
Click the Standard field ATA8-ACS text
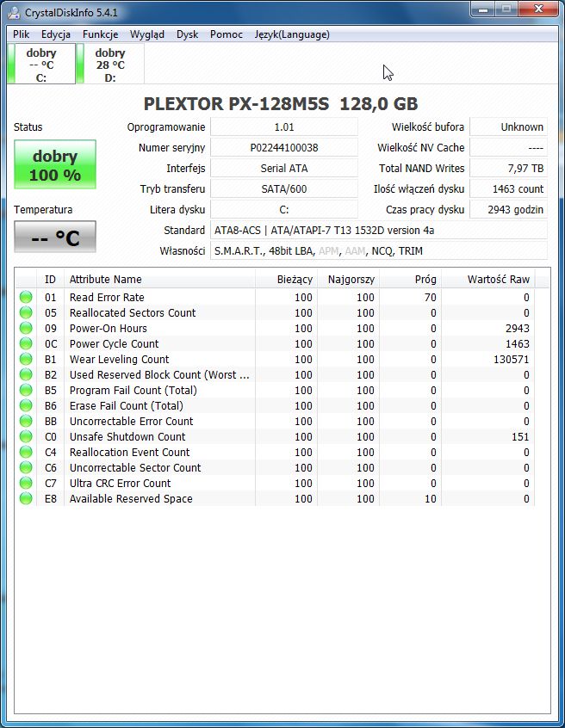coord(379,230)
